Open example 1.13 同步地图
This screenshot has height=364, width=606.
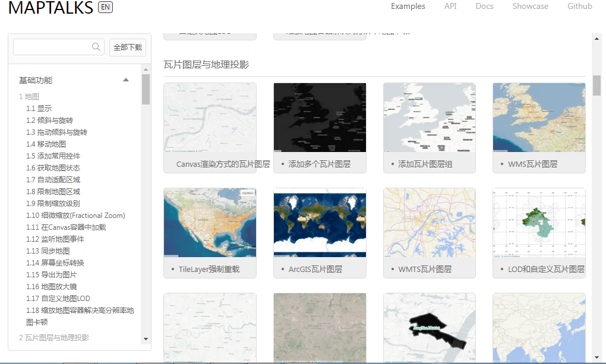(48, 251)
